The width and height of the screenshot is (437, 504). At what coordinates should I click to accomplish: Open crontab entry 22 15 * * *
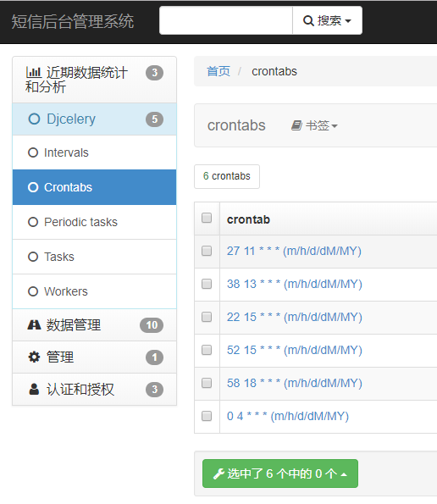[295, 317]
